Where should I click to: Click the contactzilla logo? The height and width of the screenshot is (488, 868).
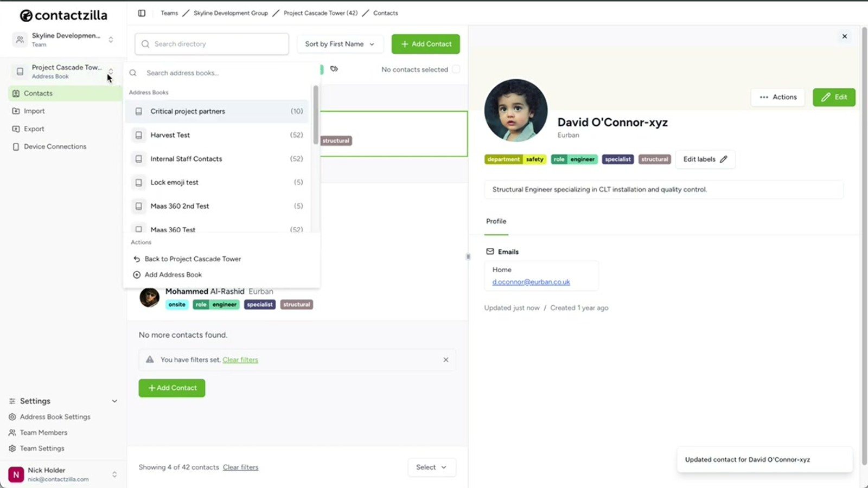click(63, 15)
